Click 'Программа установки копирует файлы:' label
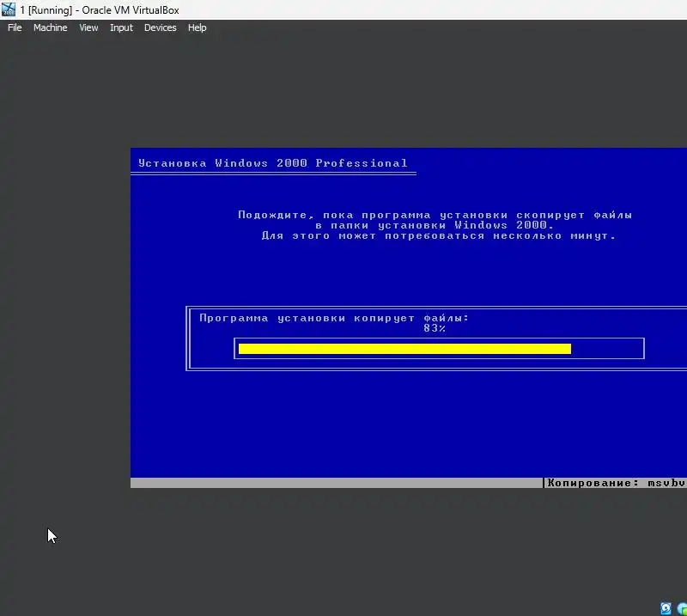 tap(334, 318)
